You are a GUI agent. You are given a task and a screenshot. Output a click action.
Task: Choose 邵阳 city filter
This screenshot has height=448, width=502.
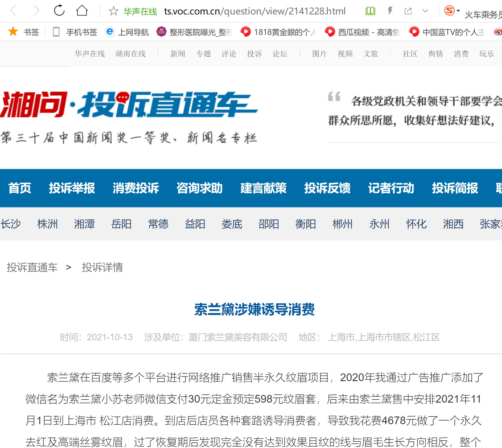pos(269,224)
